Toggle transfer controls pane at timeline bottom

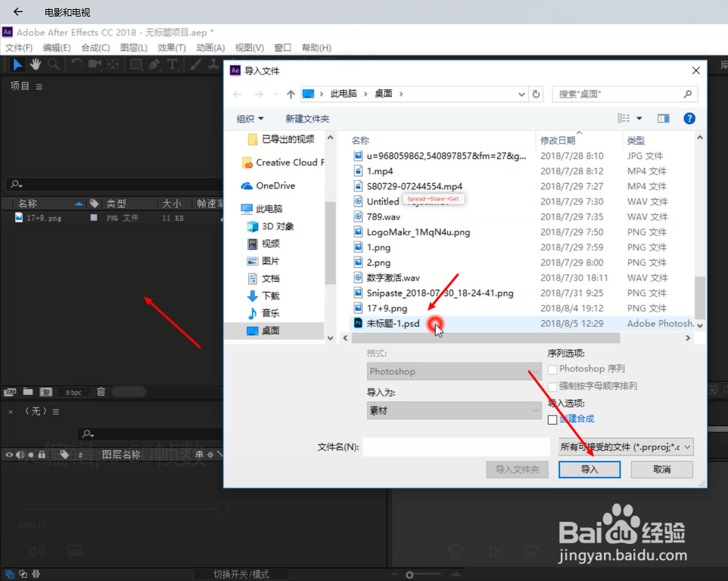tap(23, 574)
